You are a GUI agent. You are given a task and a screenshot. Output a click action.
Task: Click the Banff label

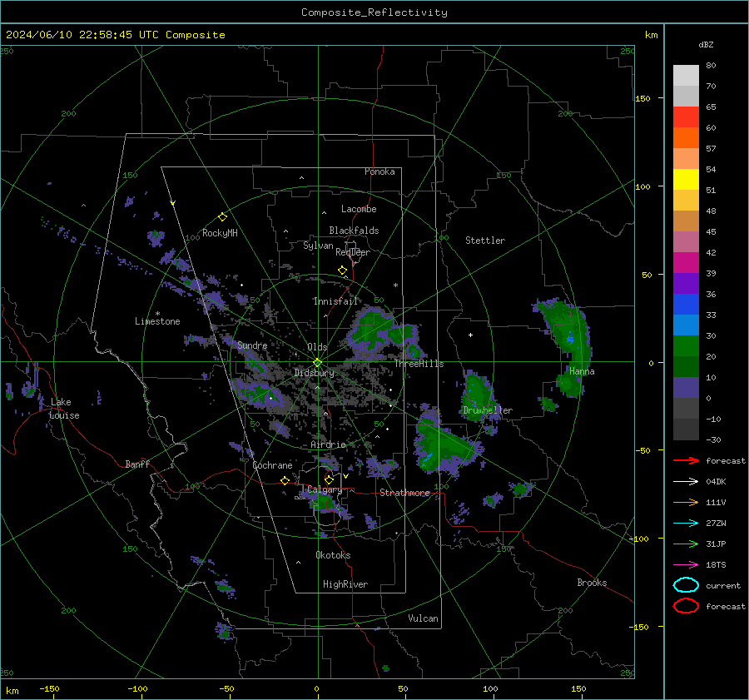pos(137,464)
